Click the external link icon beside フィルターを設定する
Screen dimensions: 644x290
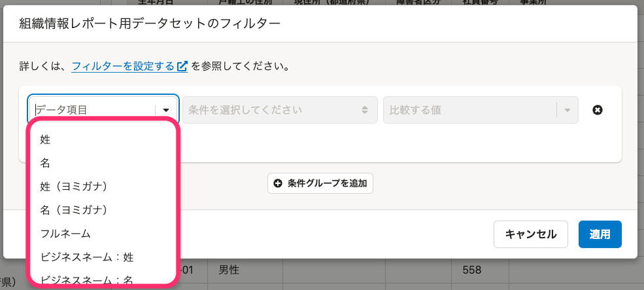(182, 66)
